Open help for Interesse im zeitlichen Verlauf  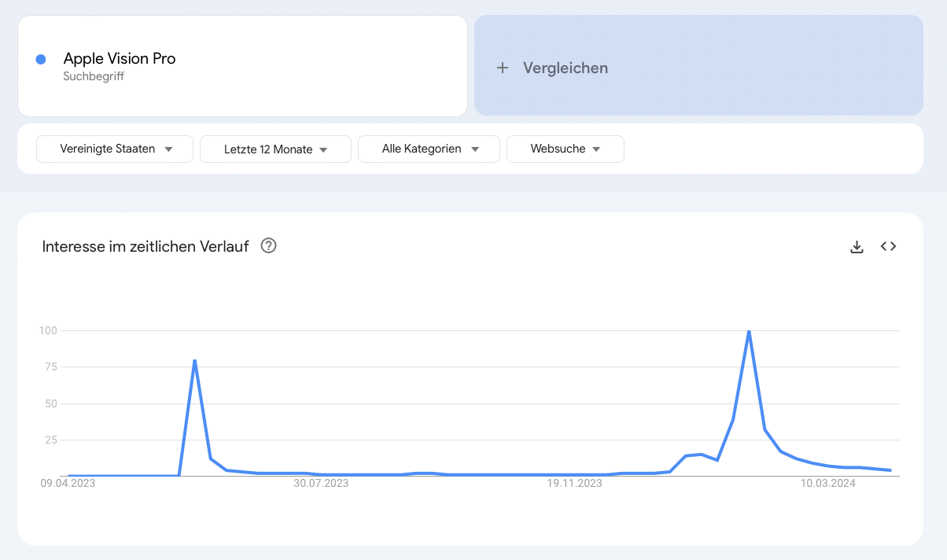coord(268,246)
